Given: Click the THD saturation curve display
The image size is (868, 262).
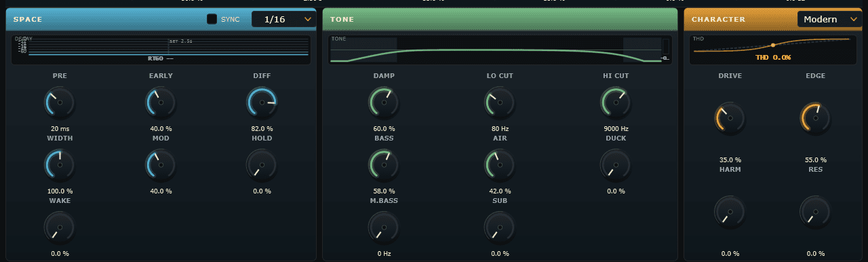Looking at the screenshot, I should (772, 50).
